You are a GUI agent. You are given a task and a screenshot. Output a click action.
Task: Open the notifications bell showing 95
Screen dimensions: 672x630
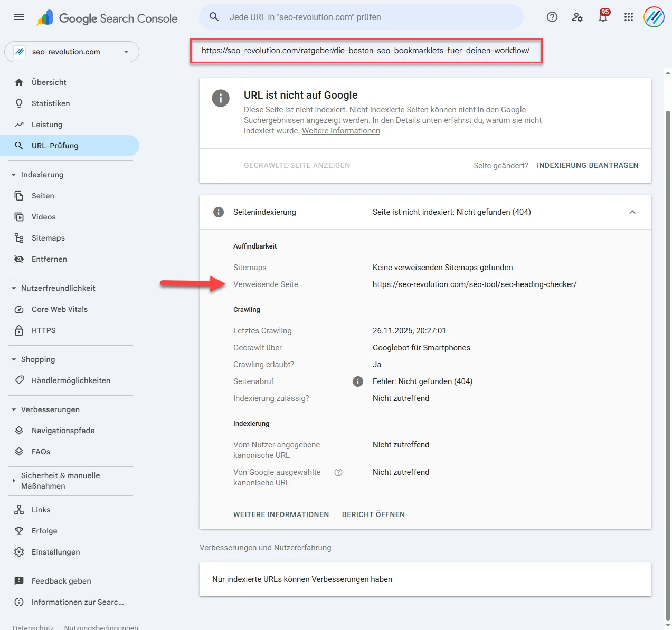(602, 17)
